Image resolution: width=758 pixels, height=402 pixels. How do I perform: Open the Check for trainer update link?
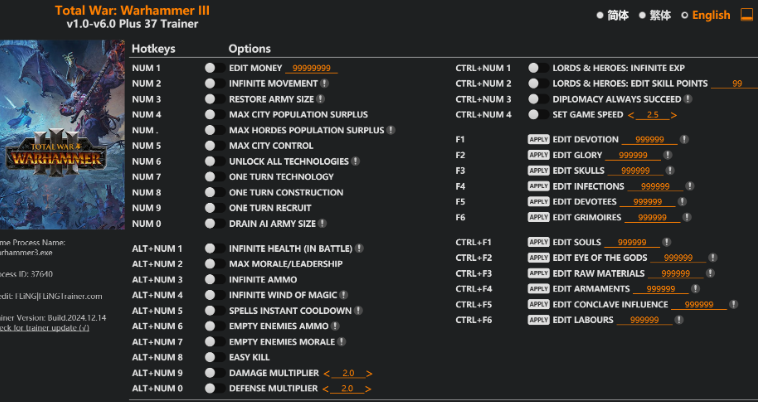point(44,328)
